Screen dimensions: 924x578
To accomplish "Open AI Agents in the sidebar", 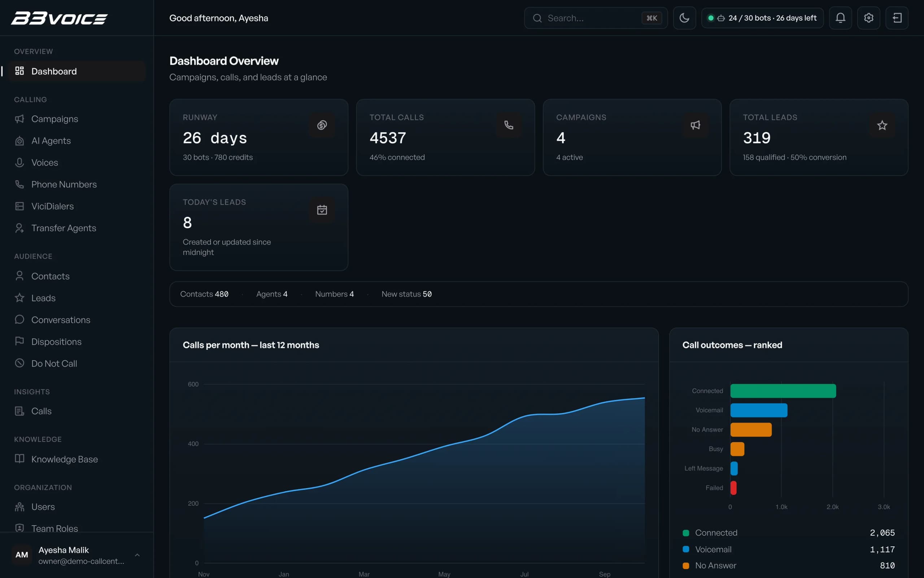I will click(77, 141).
